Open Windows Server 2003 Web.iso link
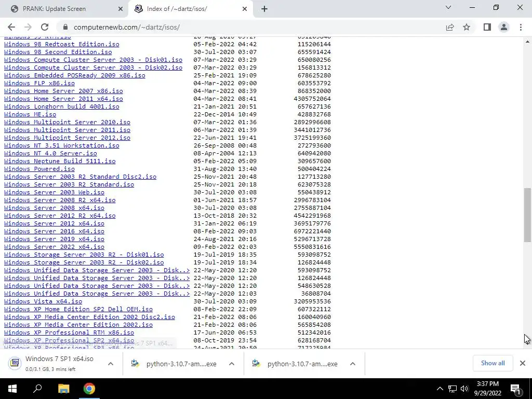The image size is (532, 399). [x=54, y=192]
